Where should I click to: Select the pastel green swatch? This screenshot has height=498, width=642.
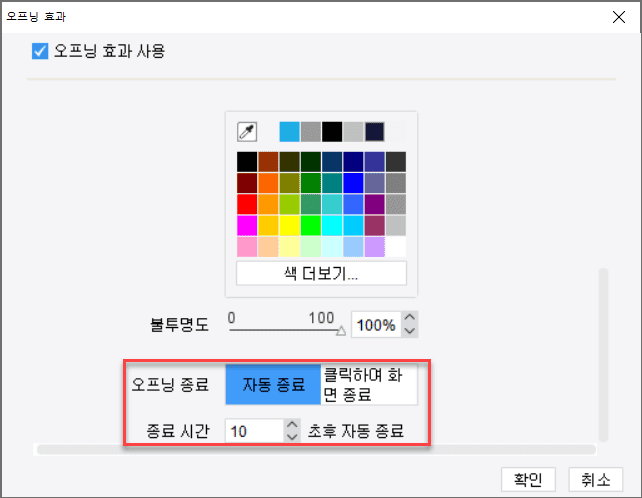(311, 247)
